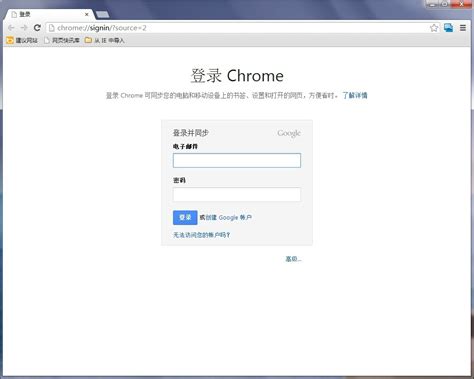Click the Google logo in the sign-in box
Screen dimensions: 474x379
point(289,133)
